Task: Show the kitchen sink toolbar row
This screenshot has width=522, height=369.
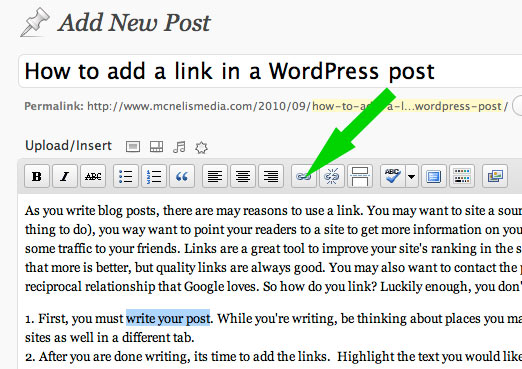Action: click(x=462, y=176)
